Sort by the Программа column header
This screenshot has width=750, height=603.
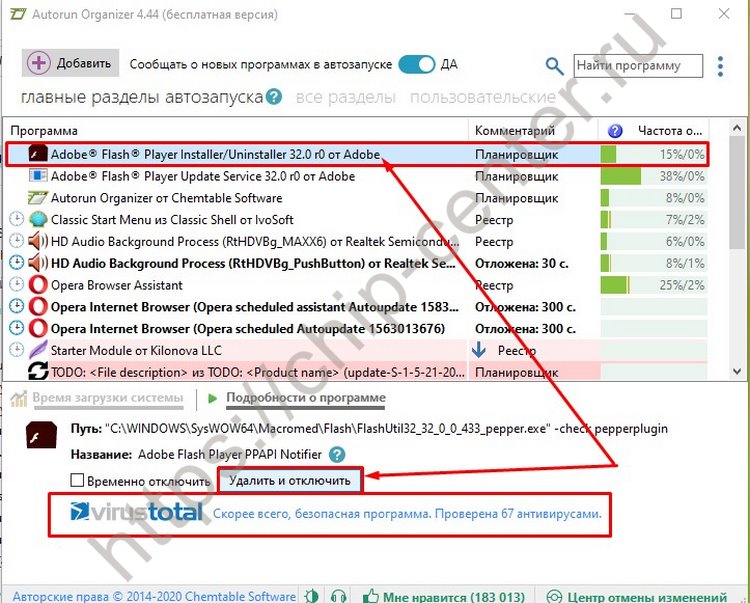[x=44, y=131]
